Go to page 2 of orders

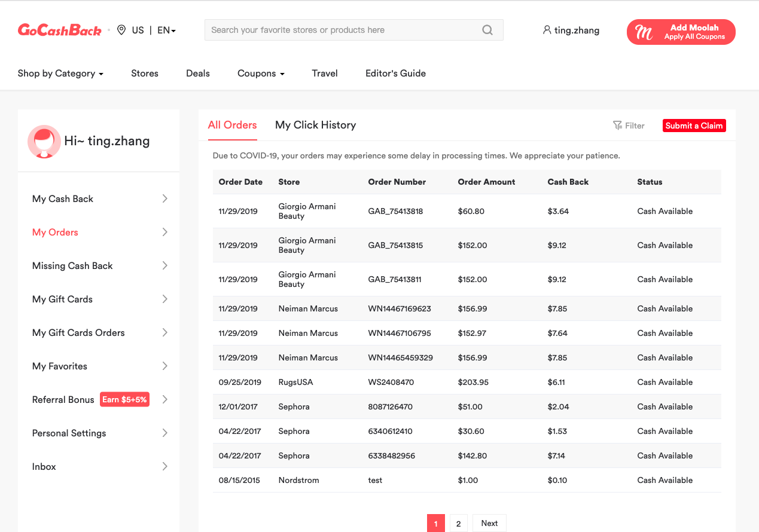(458, 524)
